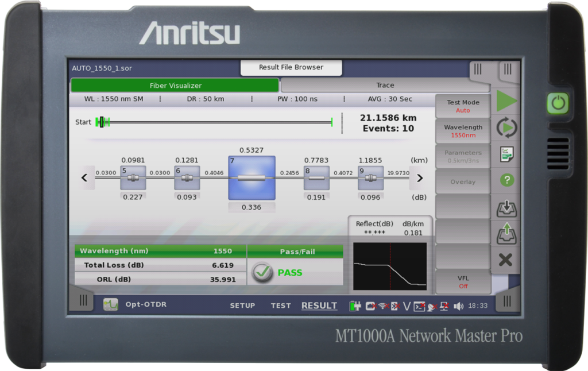Viewport: 588px width, 371px height.
Task: Switch to the Trace tab
Action: point(385,84)
